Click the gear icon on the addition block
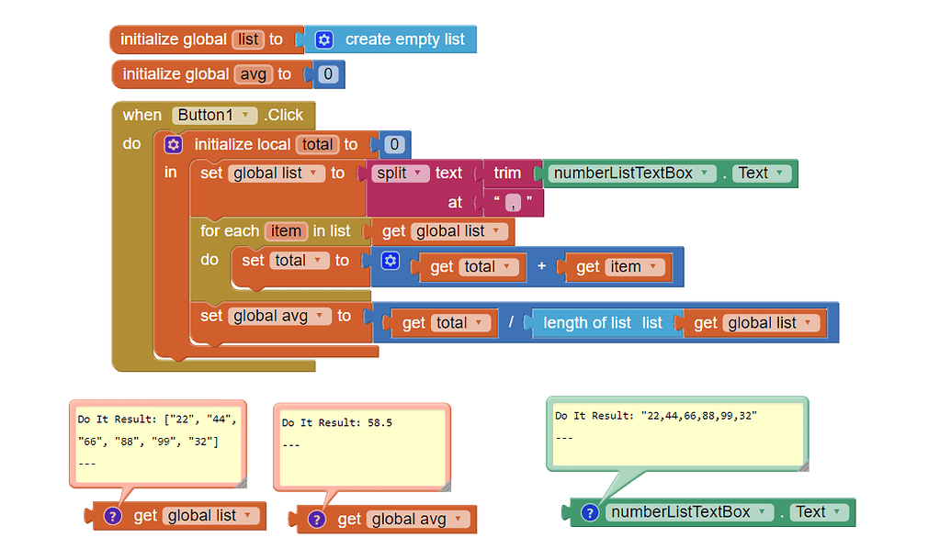951x560 pixels. point(391,262)
